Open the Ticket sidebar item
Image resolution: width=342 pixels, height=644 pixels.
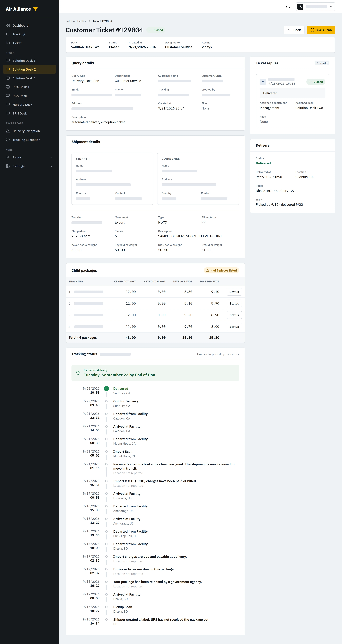[29, 43]
